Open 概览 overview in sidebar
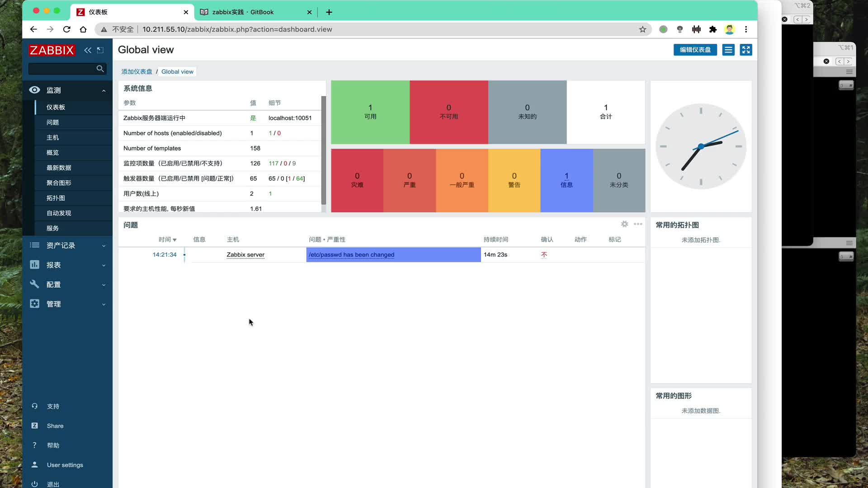This screenshot has width=868, height=488. 52,153
